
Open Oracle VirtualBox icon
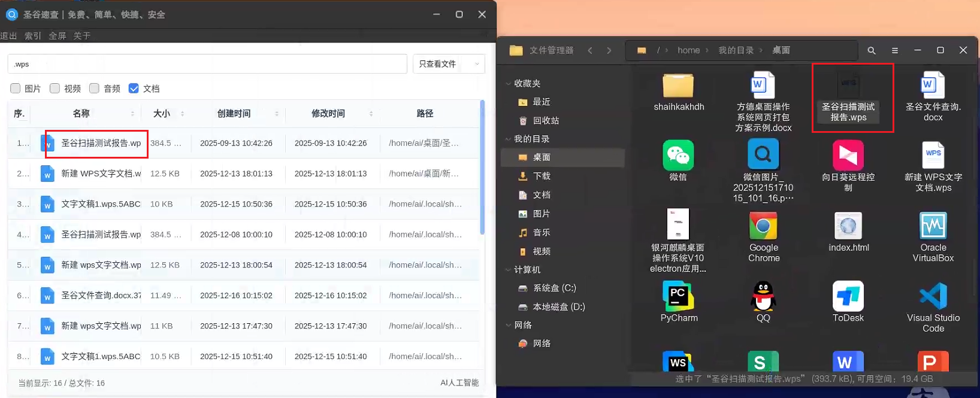[x=933, y=227]
